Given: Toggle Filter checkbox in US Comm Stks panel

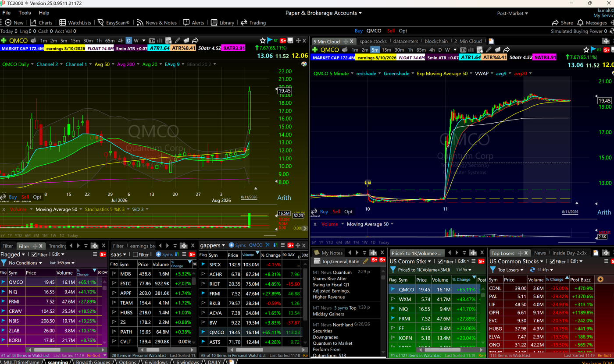Looking at the screenshot, I should point(440,262).
